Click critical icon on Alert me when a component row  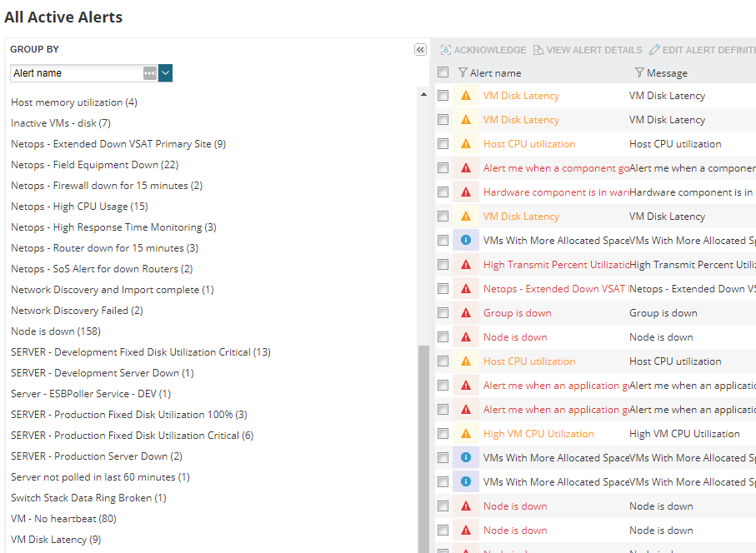pyautogui.click(x=466, y=167)
